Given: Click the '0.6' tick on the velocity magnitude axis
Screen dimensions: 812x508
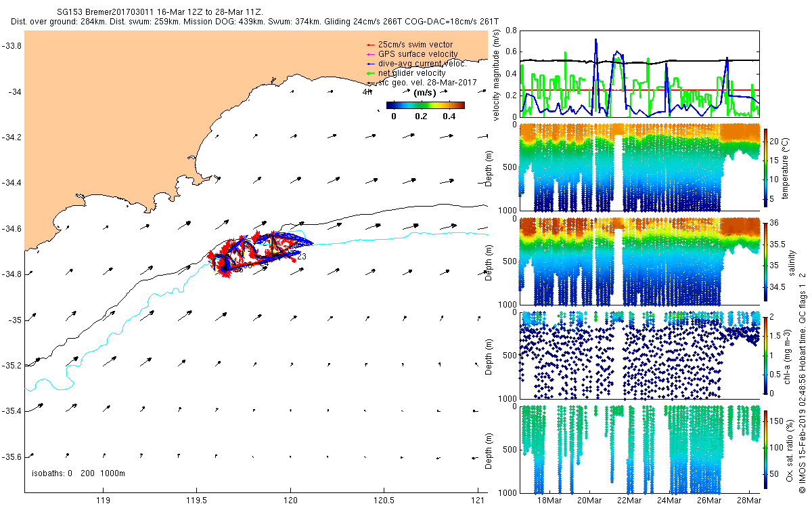Looking at the screenshot, I should (512, 52).
